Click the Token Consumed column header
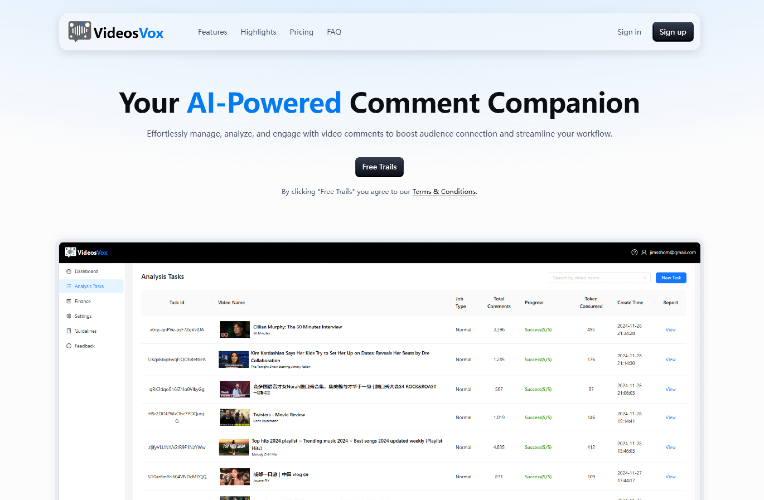This screenshot has width=764, height=500. (x=591, y=303)
